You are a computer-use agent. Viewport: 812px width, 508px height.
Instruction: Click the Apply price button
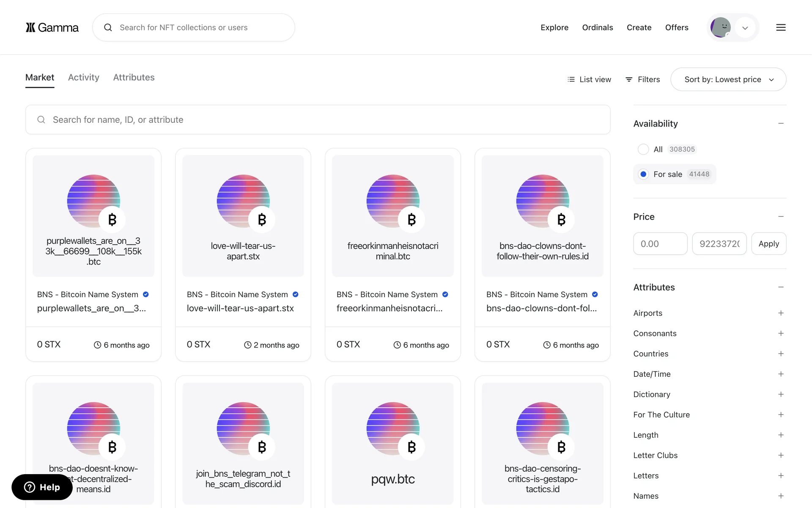(x=768, y=244)
